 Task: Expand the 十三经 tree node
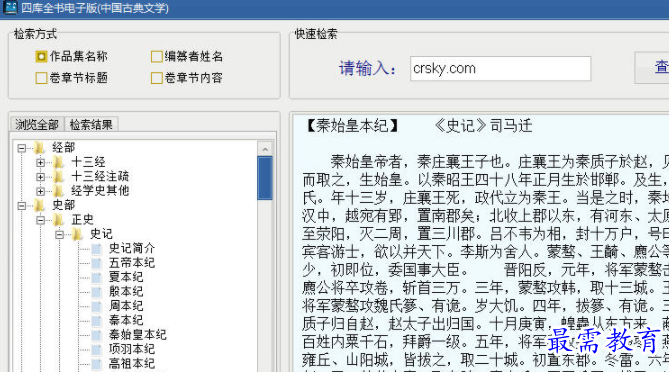[x=40, y=163]
